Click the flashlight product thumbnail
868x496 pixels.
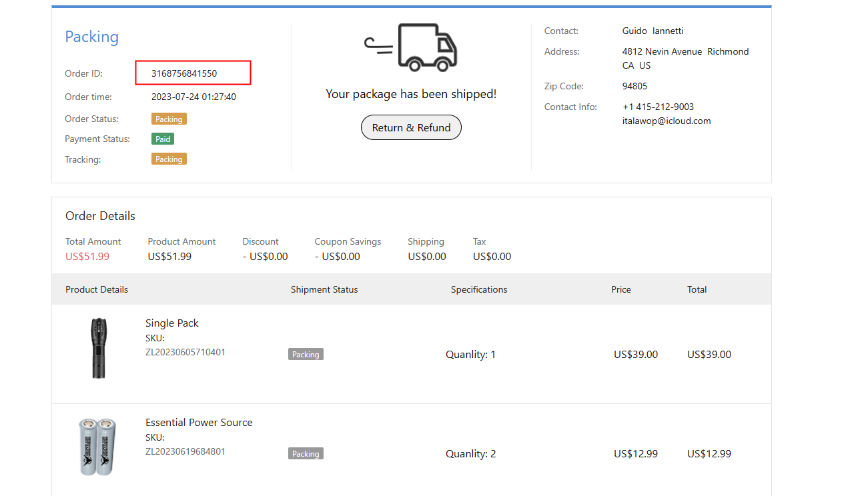pyautogui.click(x=98, y=348)
